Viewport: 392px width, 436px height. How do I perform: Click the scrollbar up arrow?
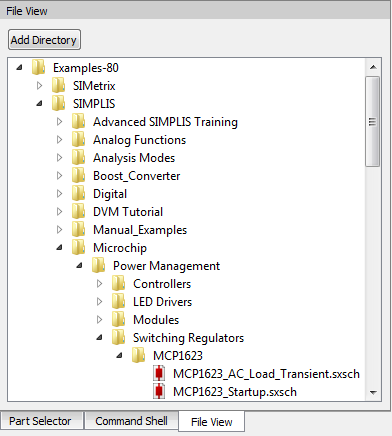coord(373,67)
